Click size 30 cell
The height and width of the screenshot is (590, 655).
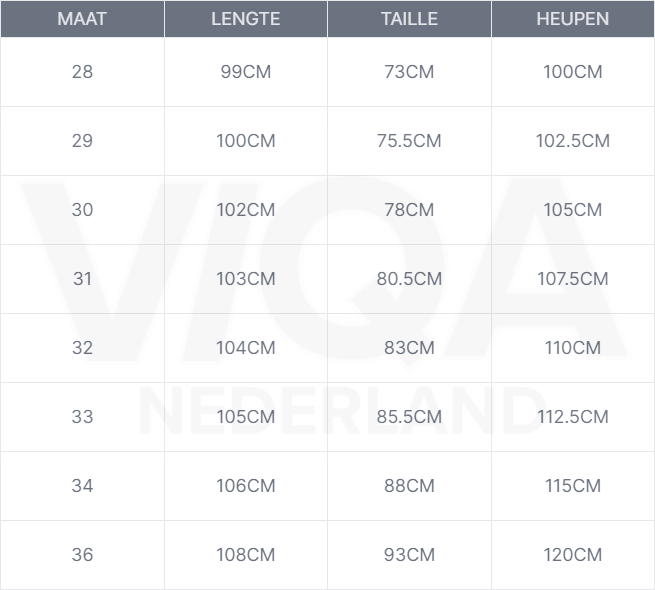[x=82, y=210]
